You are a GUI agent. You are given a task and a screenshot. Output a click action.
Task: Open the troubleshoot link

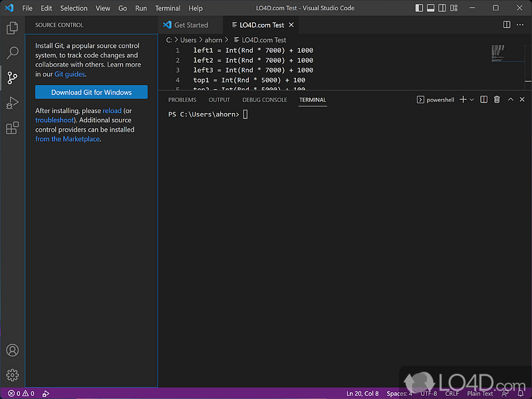[54, 120]
